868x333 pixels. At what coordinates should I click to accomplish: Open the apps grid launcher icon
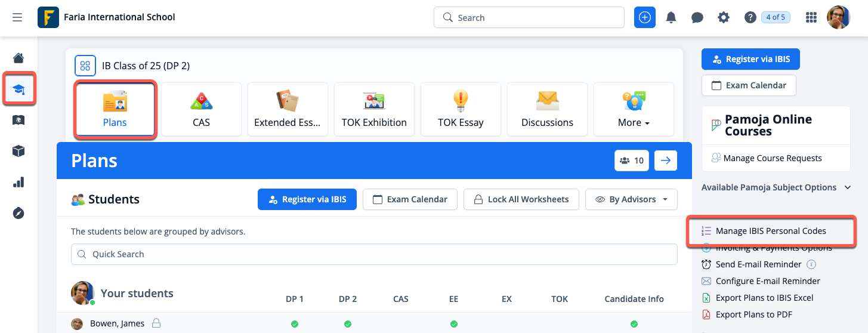[811, 18]
